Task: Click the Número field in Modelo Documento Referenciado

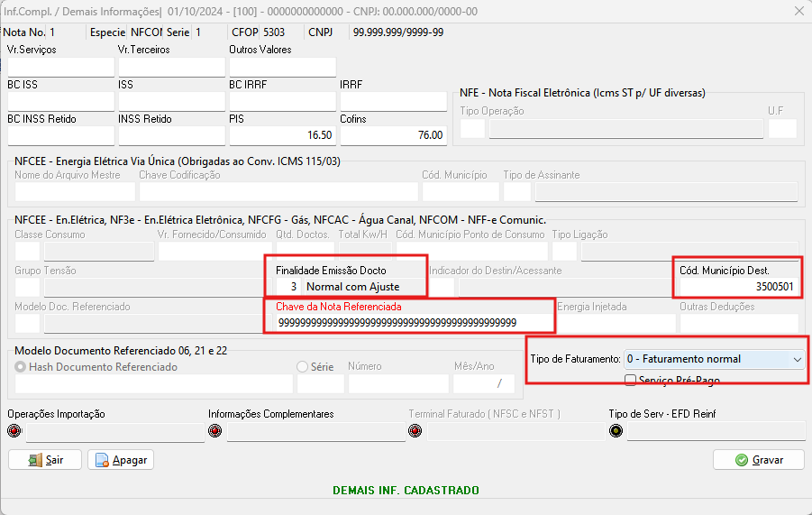Action: click(398, 384)
